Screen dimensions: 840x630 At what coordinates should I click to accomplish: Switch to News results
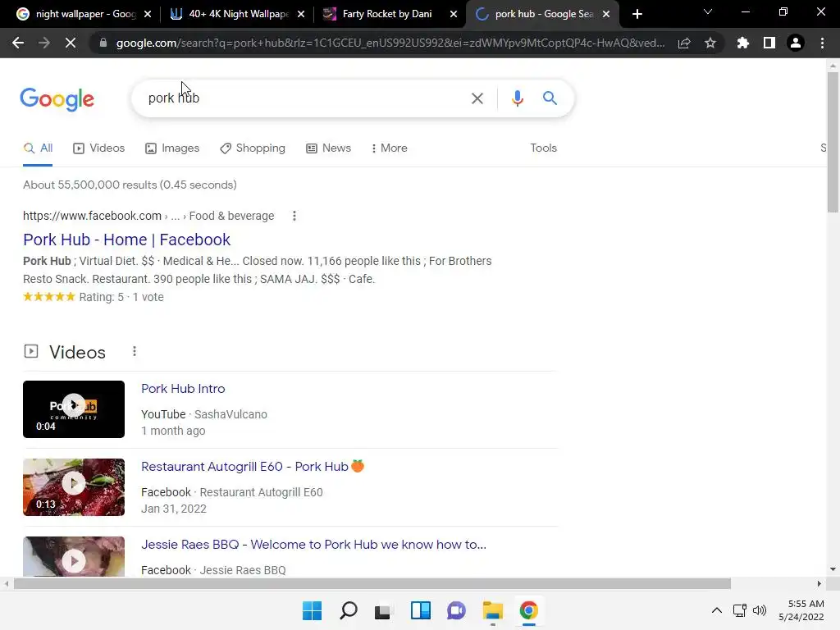(328, 148)
